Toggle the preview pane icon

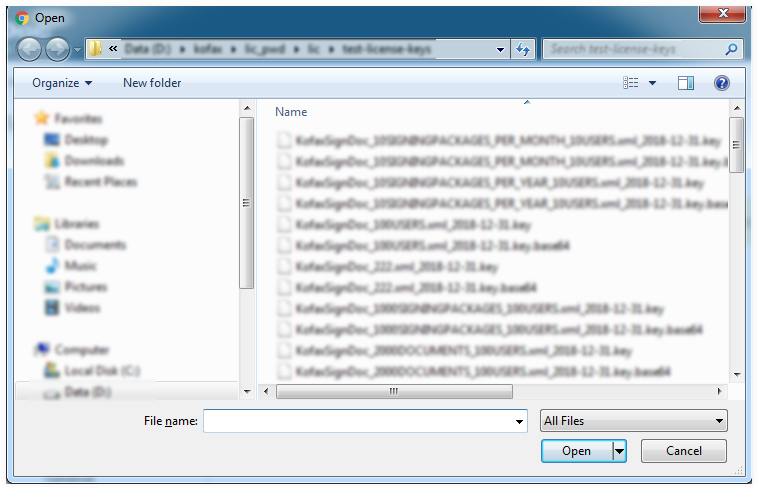coord(686,84)
